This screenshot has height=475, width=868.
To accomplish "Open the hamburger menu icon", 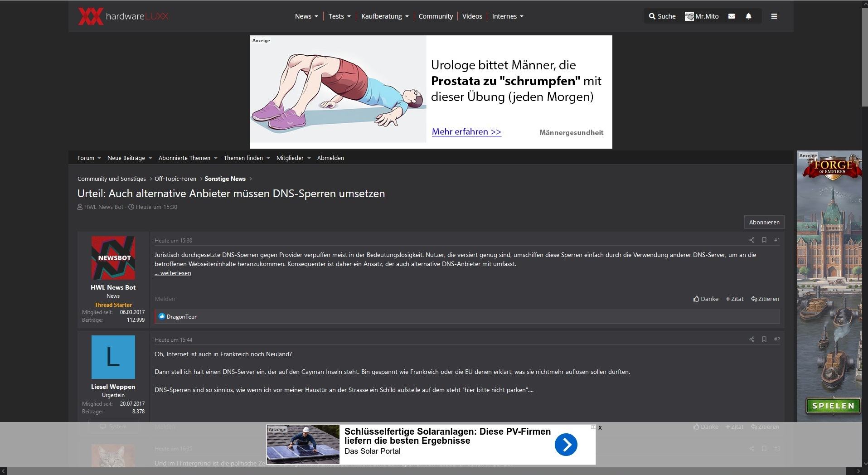I will (774, 16).
